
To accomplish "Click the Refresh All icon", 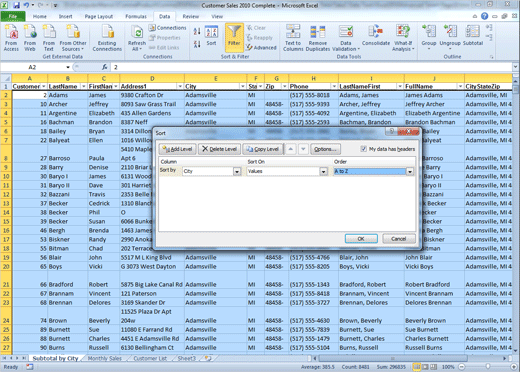I will 137,38.
